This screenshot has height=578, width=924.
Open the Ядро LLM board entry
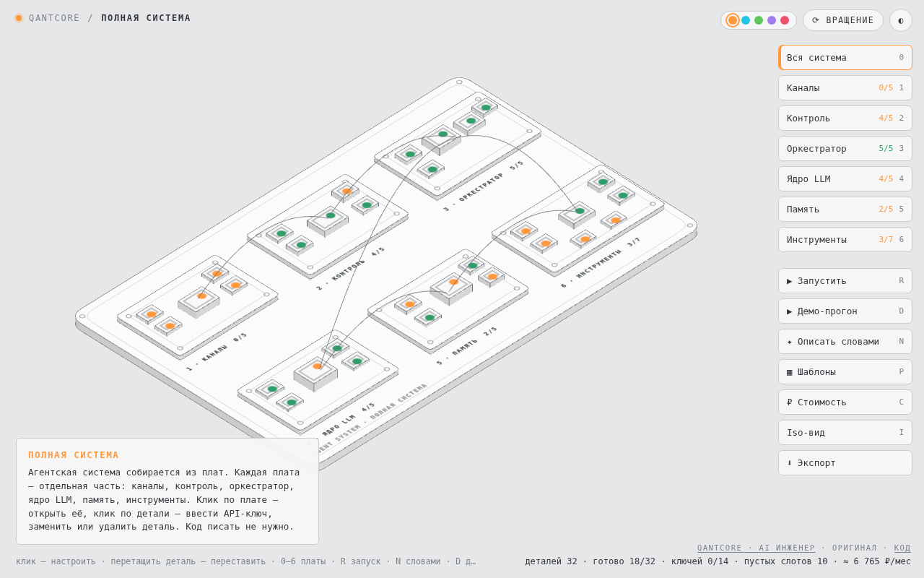845,179
